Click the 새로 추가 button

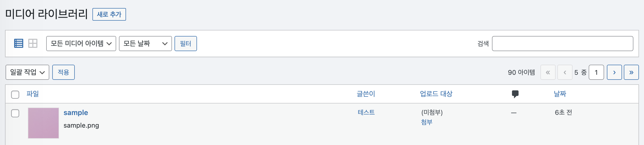tap(109, 14)
